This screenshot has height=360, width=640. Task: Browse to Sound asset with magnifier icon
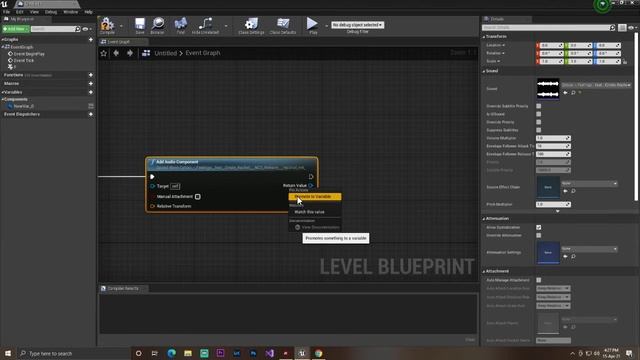573,93
